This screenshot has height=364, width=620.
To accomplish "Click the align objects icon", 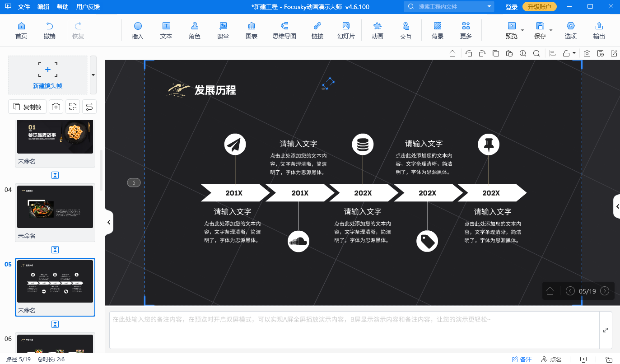I will click(x=553, y=53).
